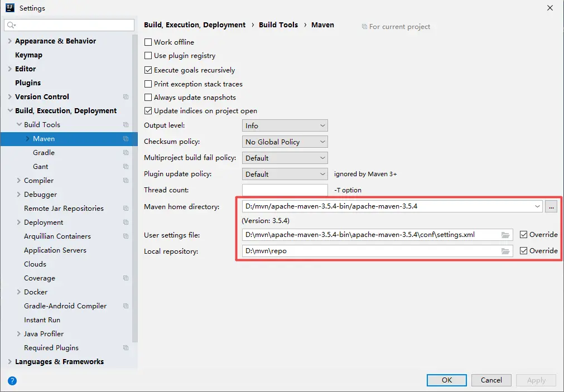564x392 pixels.
Task: Open the Output level dropdown
Action: 285,125
